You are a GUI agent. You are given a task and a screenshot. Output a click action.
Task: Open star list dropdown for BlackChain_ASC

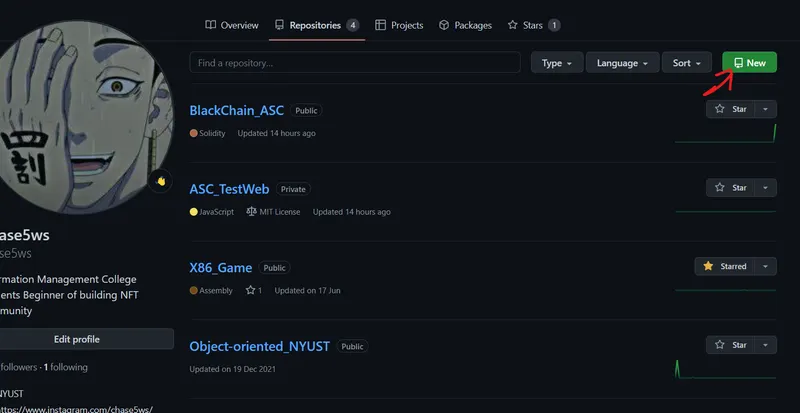tap(765, 109)
